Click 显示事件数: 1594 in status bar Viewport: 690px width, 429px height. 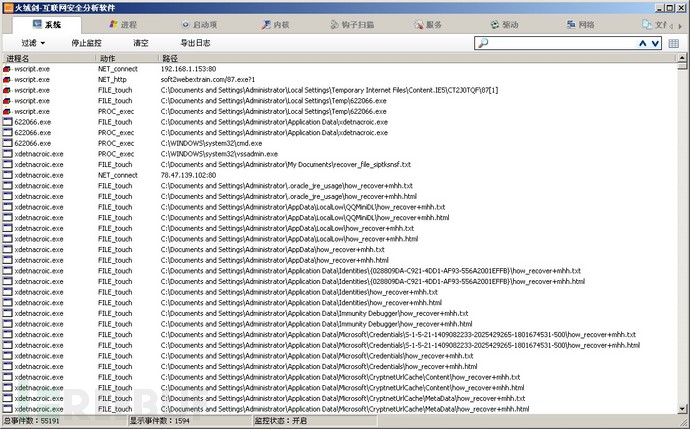[x=159, y=421]
